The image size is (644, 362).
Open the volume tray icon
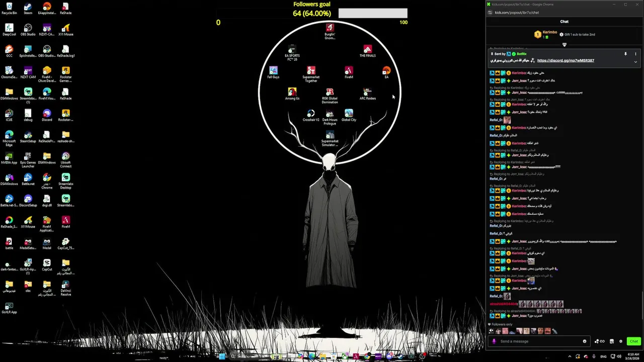coord(619,356)
